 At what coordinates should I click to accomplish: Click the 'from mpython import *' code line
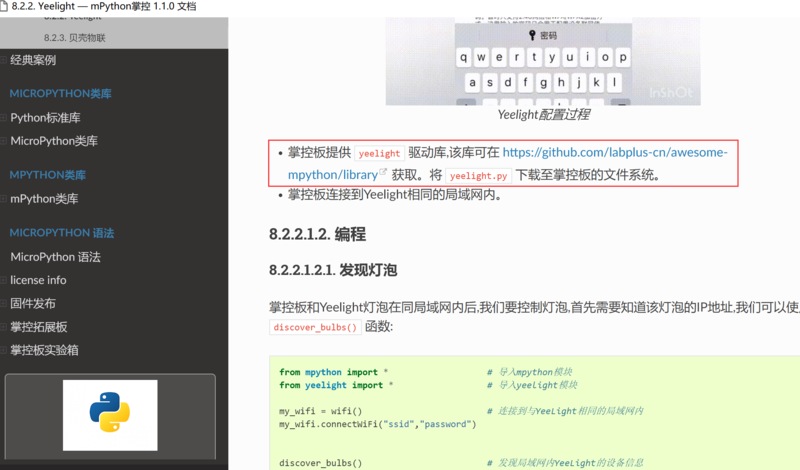(333, 372)
